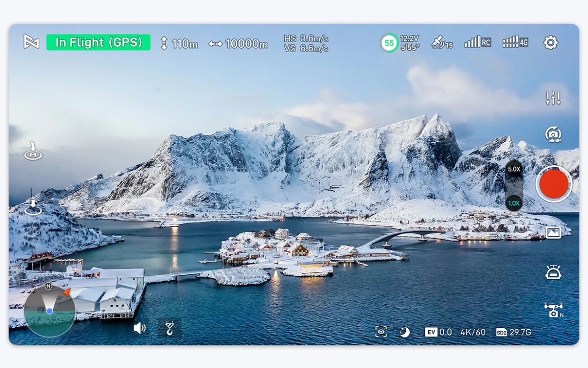Expand the compass radar mini map

tap(49, 311)
